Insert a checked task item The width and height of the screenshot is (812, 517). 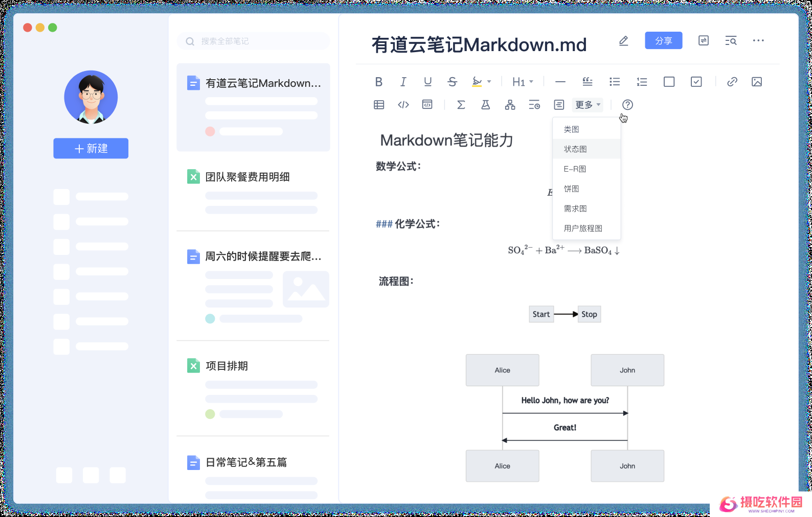pyautogui.click(x=696, y=82)
